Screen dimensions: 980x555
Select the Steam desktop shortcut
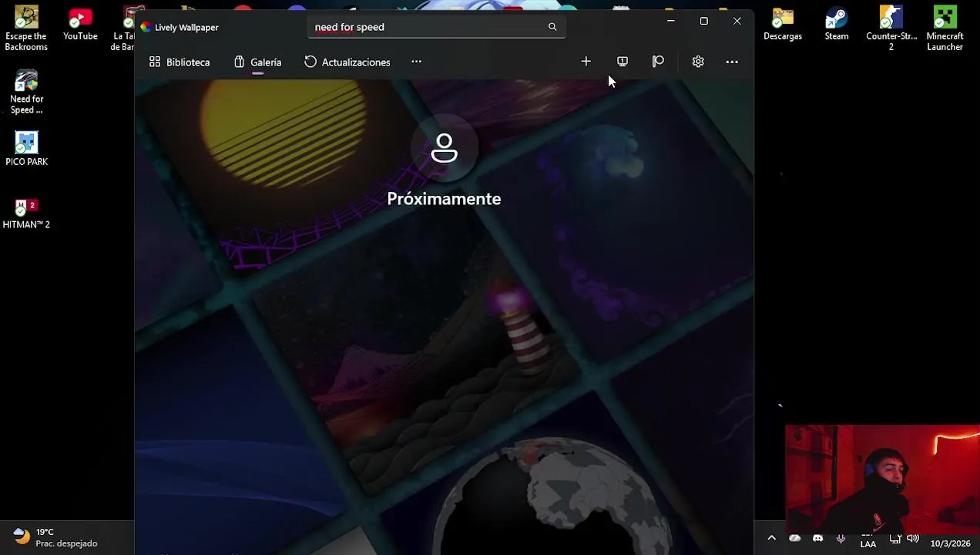[x=837, y=25]
